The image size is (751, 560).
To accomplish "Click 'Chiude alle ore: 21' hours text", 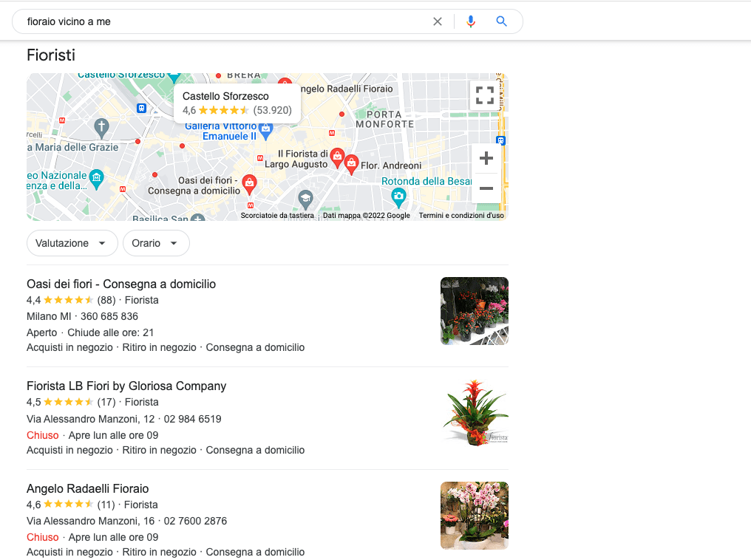I will pyautogui.click(x=111, y=332).
